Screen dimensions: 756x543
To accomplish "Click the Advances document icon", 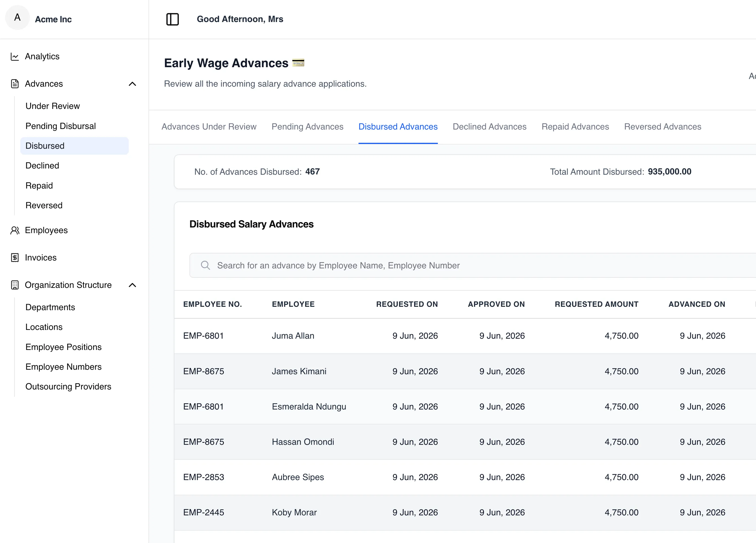I will (15, 84).
